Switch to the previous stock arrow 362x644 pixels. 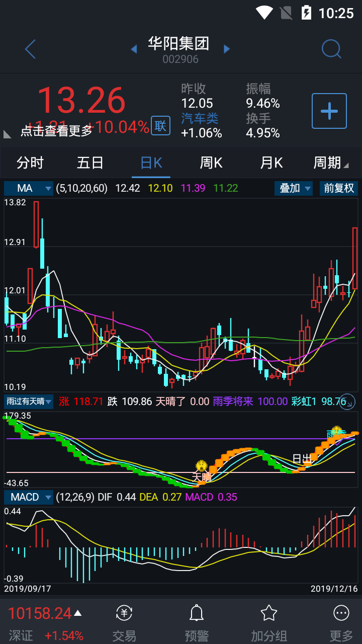pos(134,49)
